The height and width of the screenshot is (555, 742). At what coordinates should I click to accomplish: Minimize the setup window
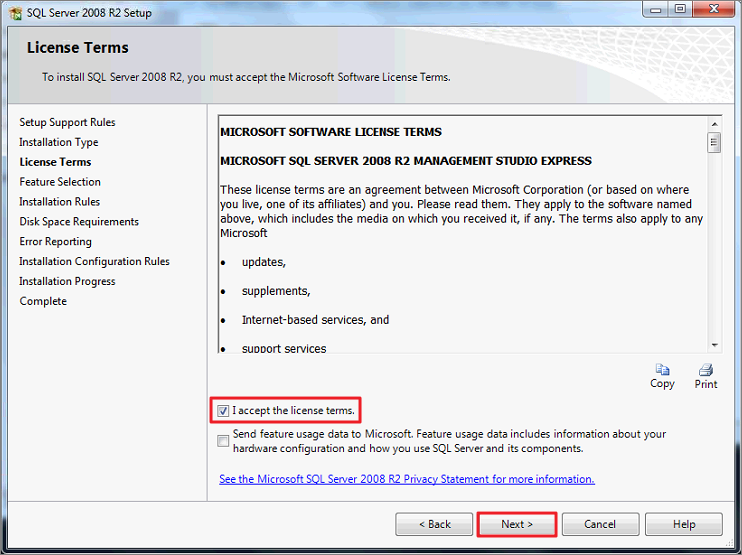point(655,9)
